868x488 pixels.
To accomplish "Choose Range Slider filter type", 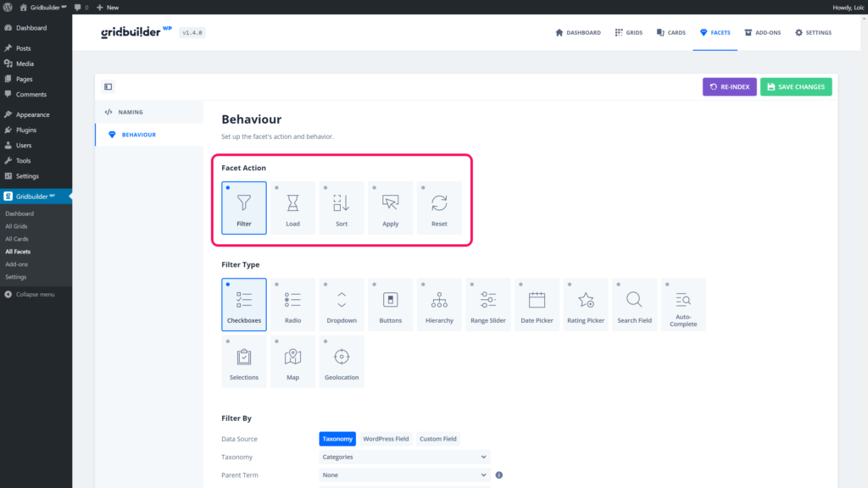I will (487, 304).
